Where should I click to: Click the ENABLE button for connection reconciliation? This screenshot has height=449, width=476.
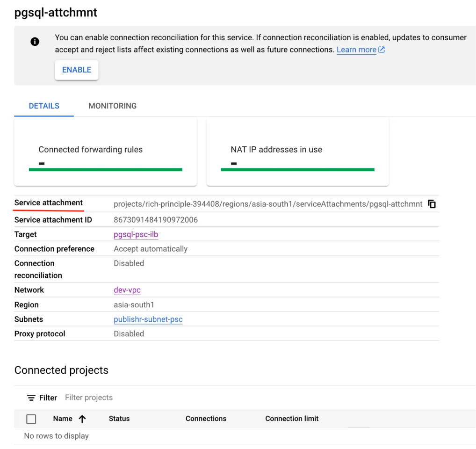tap(76, 69)
